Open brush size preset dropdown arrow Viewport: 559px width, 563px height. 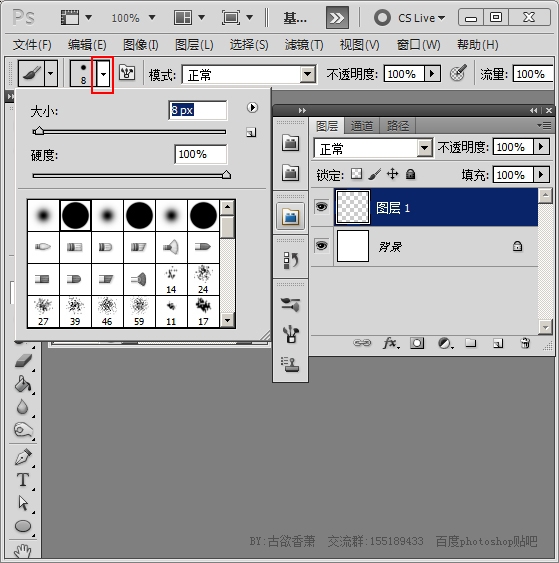tap(103, 74)
